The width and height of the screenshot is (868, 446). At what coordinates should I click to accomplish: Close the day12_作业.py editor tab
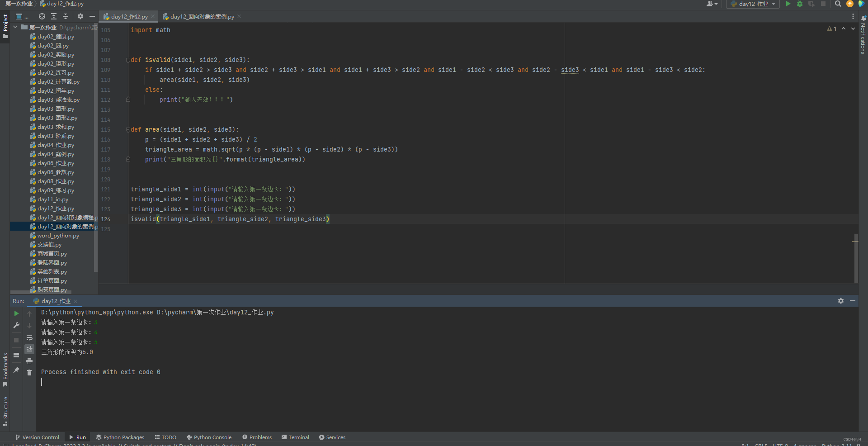coord(153,16)
